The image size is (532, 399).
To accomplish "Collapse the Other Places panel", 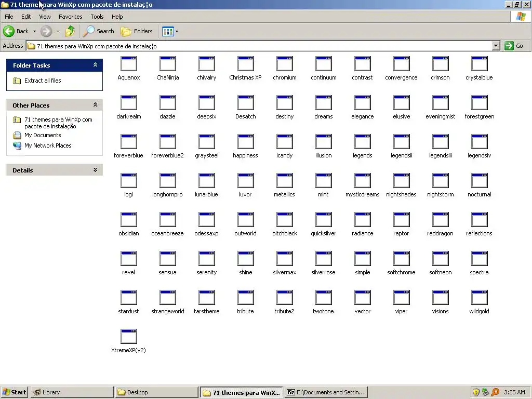I will tap(96, 105).
